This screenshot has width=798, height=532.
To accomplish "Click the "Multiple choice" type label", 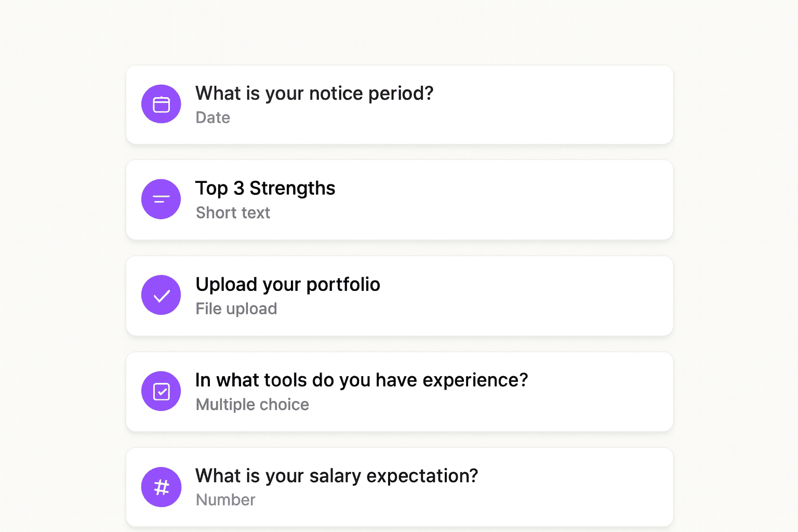I will coord(252,405).
